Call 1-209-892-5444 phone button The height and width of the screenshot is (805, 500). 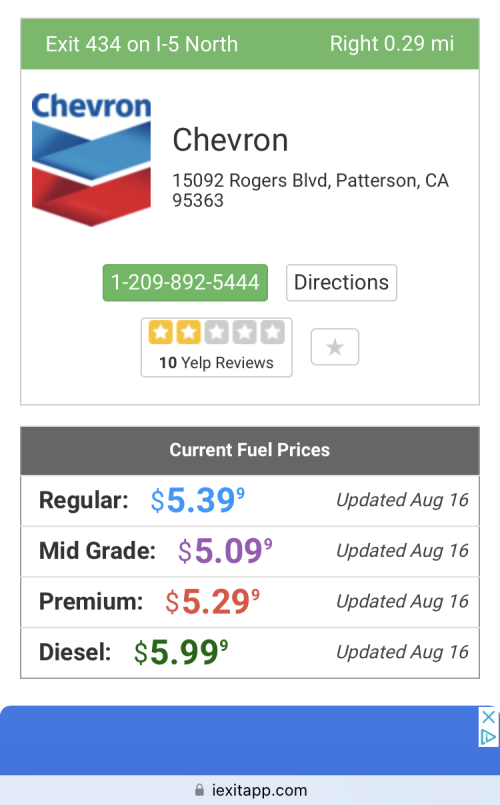click(x=185, y=282)
